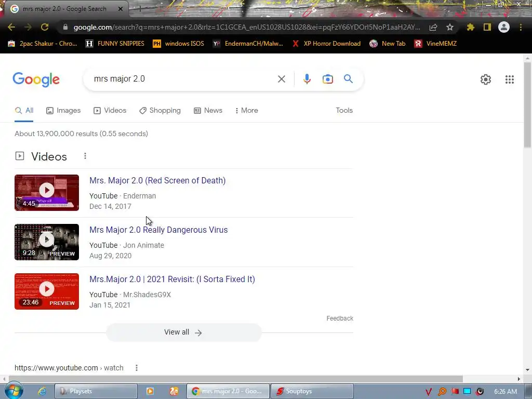The height and width of the screenshot is (399, 532).
Task: Go back using the browser back arrow
Action: click(11, 27)
